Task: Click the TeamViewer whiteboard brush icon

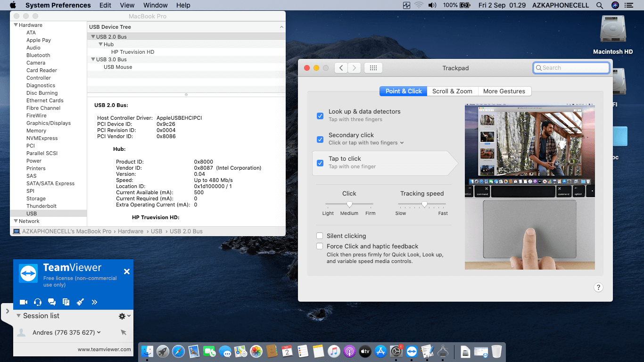Action: click(80, 302)
